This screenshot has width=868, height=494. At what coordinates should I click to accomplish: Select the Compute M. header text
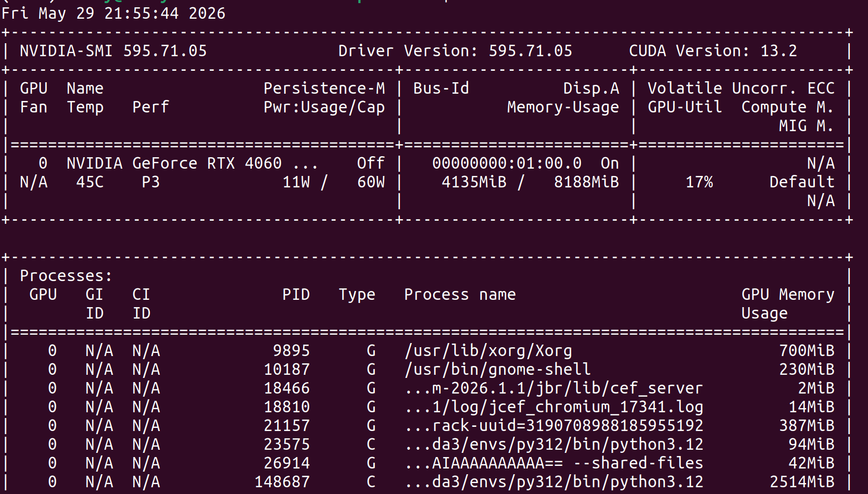[787, 107]
